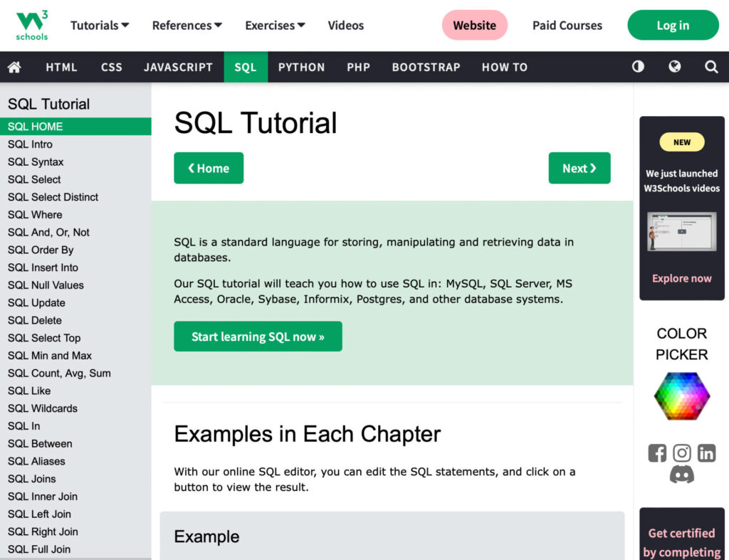This screenshot has width=729, height=560.
Task: Expand the Tutorials dropdown menu
Action: pyautogui.click(x=100, y=26)
